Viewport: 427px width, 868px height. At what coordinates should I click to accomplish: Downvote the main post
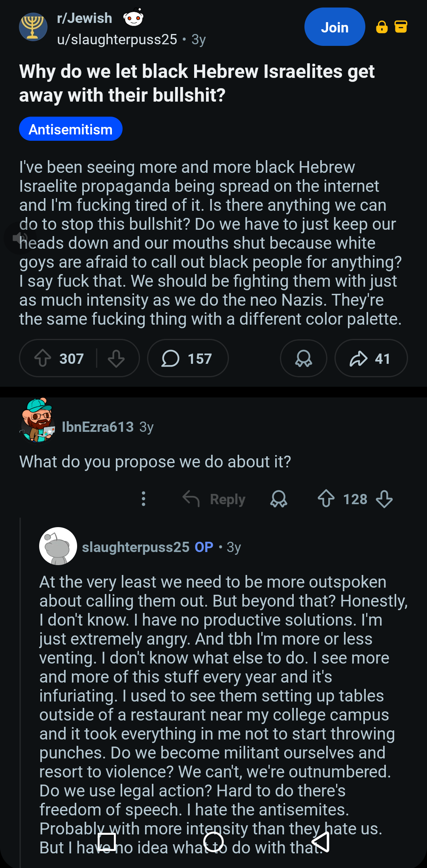[x=116, y=358]
